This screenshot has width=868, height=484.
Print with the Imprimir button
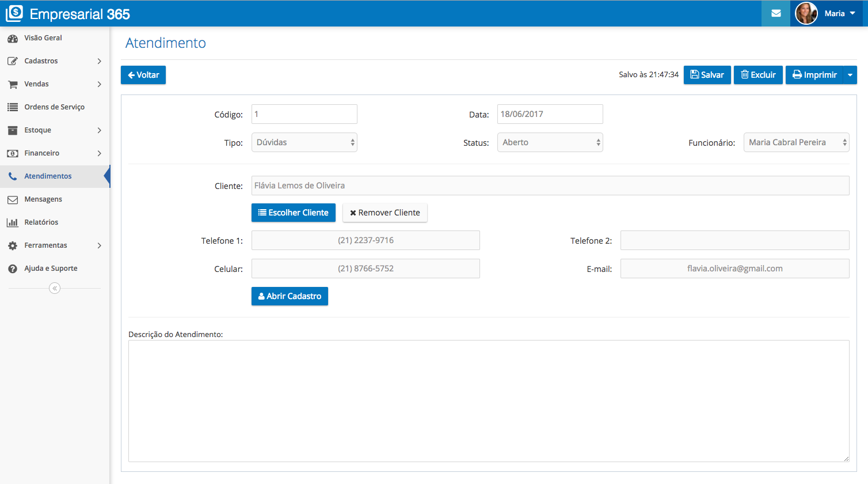pos(814,75)
